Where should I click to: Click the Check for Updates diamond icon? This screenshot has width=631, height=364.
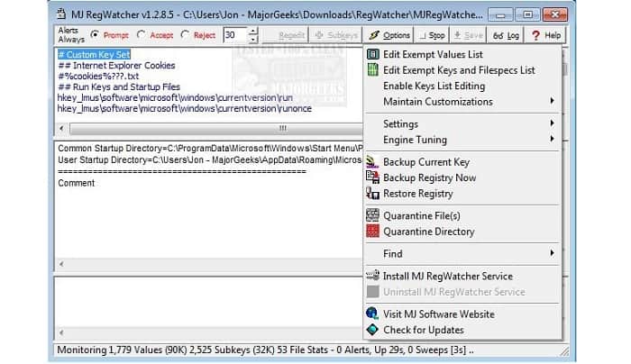click(x=372, y=330)
